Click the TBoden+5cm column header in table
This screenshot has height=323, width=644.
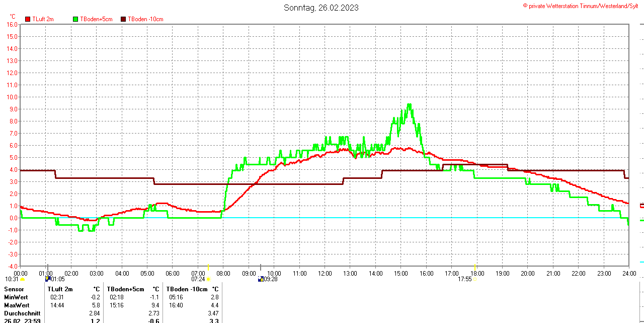125,289
